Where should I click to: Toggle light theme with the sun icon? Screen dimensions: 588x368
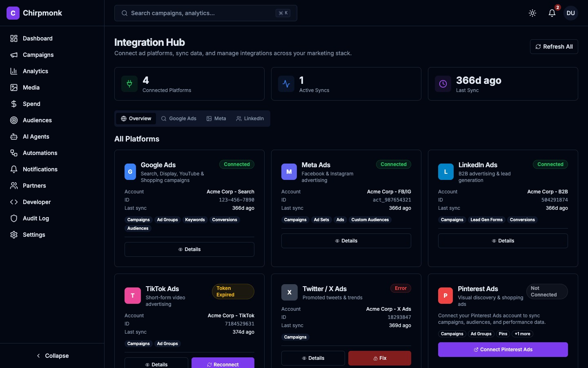coord(532,13)
